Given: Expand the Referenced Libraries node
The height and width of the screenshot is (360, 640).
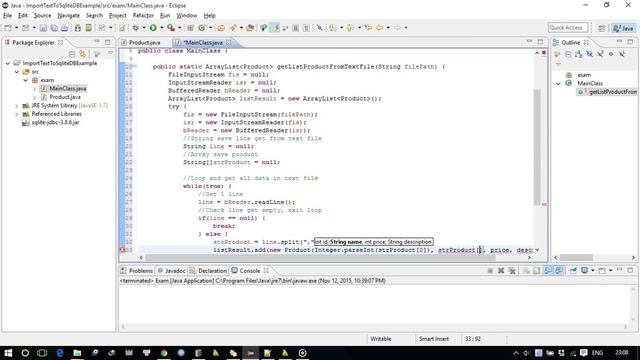Looking at the screenshot, I should pos(17,114).
